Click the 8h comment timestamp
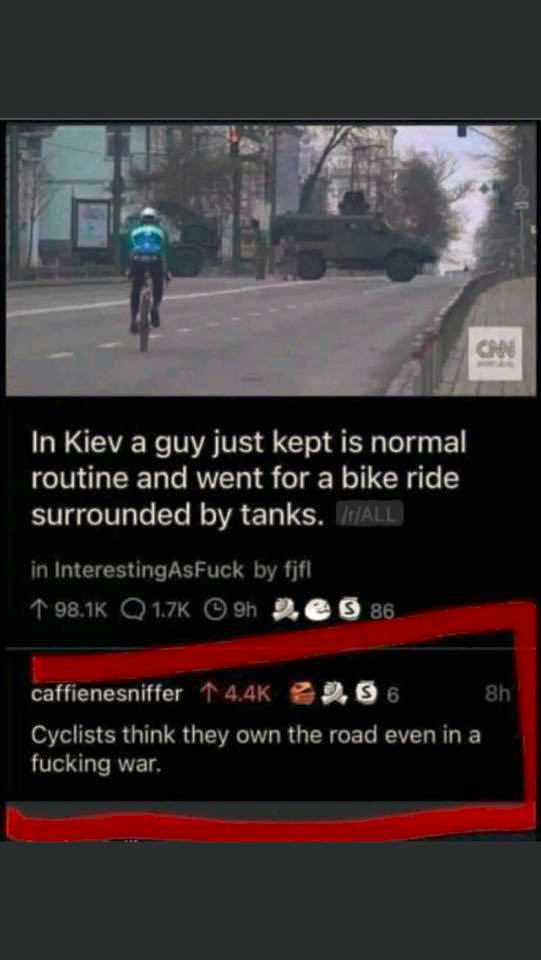 (x=497, y=694)
